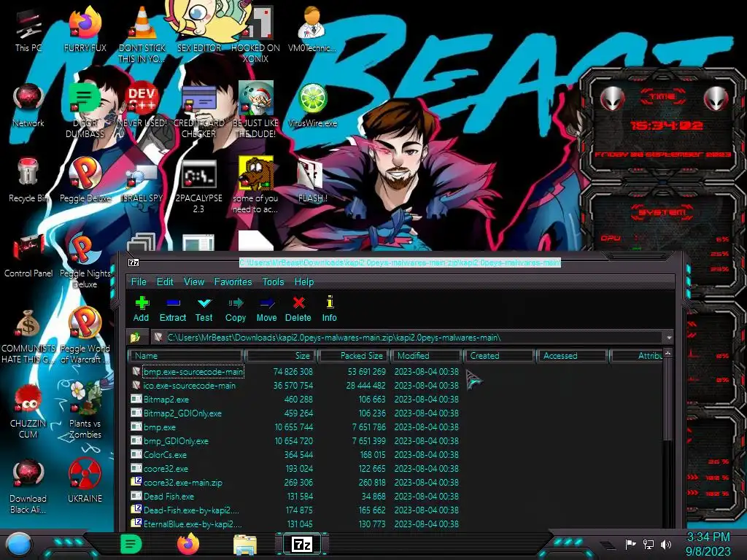Click the Move toolbar icon
Image resolution: width=747 pixels, height=560 pixels.
[x=266, y=308]
